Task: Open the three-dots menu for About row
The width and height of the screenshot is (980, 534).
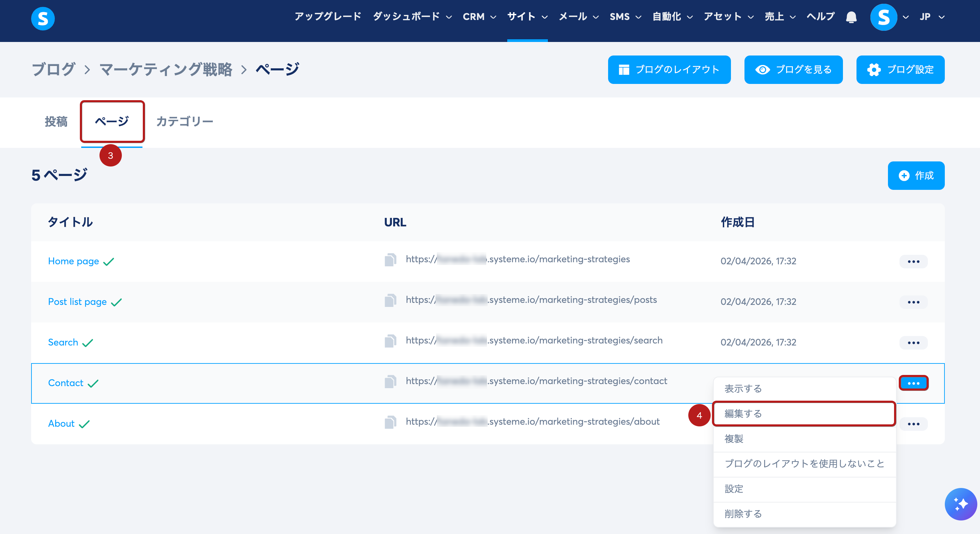Action: [x=913, y=424]
